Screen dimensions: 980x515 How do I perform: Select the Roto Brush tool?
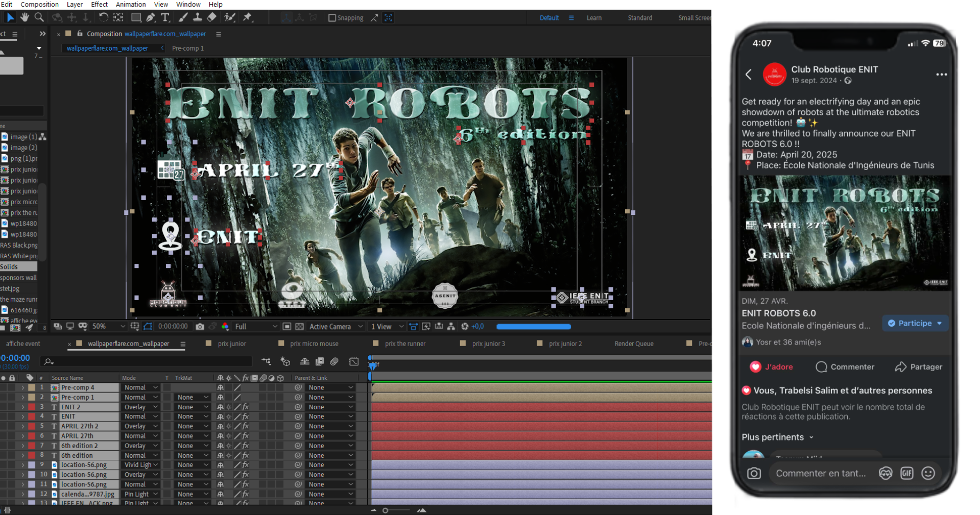tap(230, 17)
